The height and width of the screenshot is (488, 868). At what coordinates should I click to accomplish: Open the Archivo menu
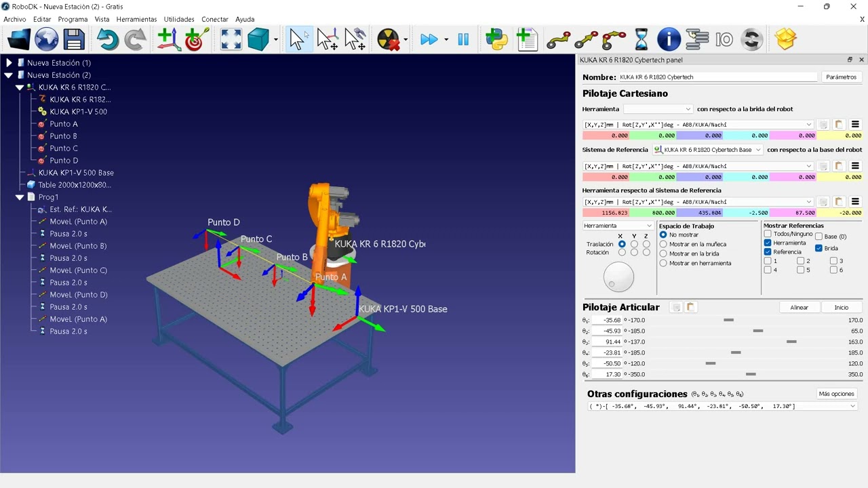[x=15, y=19]
